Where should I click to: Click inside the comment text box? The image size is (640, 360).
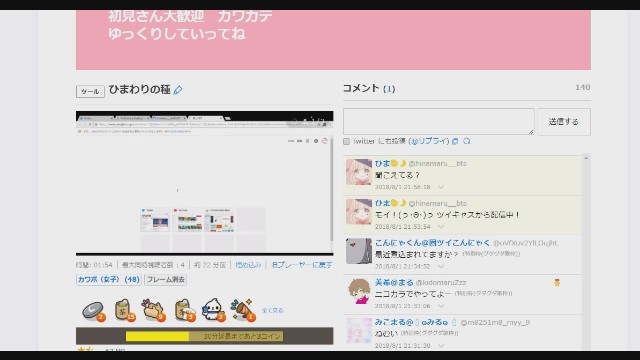coord(439,121)
